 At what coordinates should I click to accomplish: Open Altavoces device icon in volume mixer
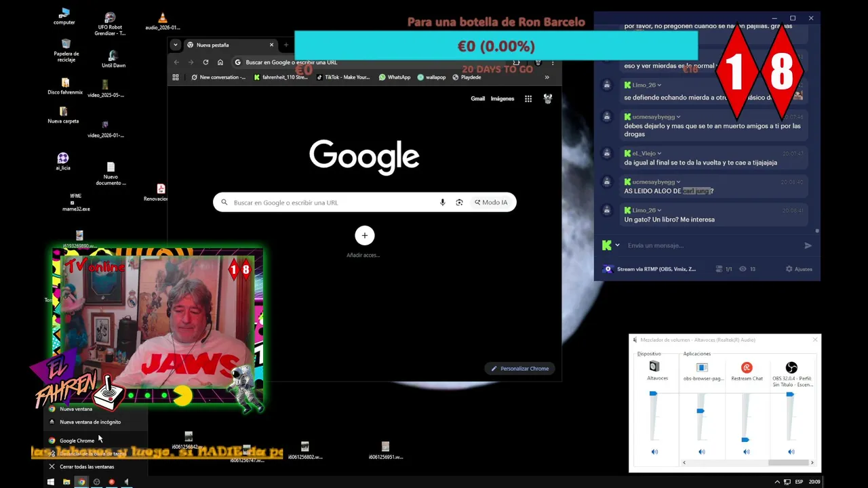654,367
